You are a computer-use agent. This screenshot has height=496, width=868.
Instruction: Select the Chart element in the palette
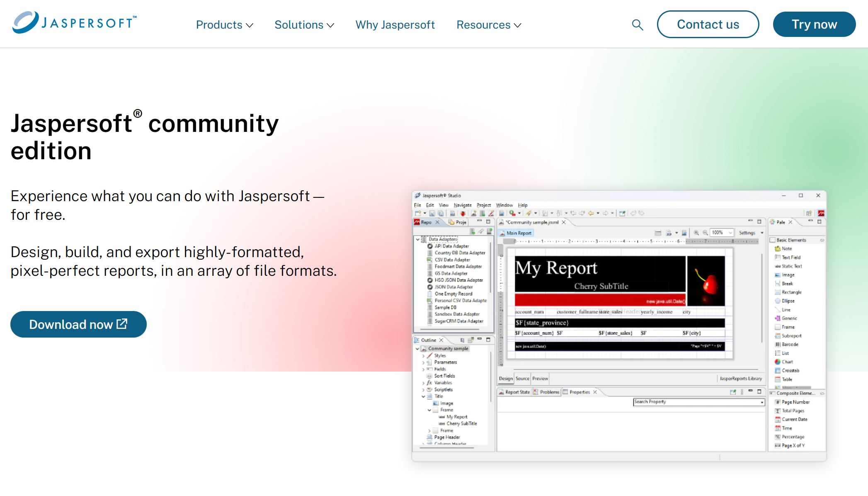pyautogui.click(x=787, y=362)
